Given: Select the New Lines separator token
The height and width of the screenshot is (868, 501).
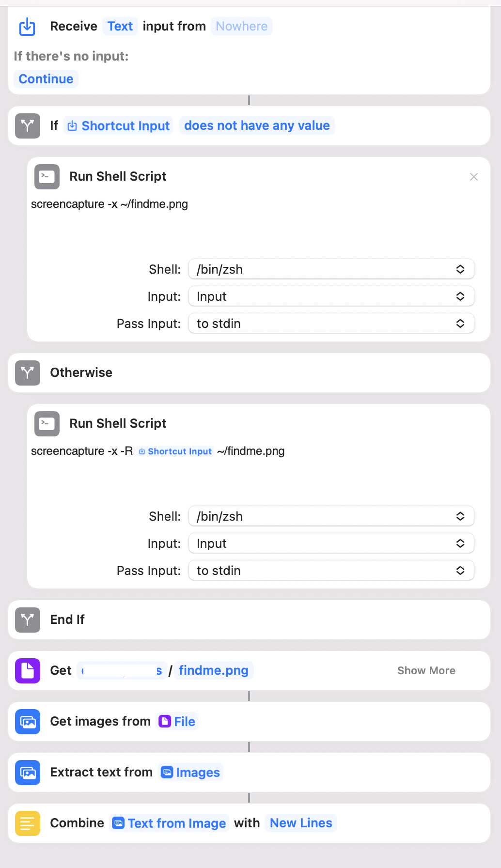Looking at the screenshot, I should coord(301,823).
